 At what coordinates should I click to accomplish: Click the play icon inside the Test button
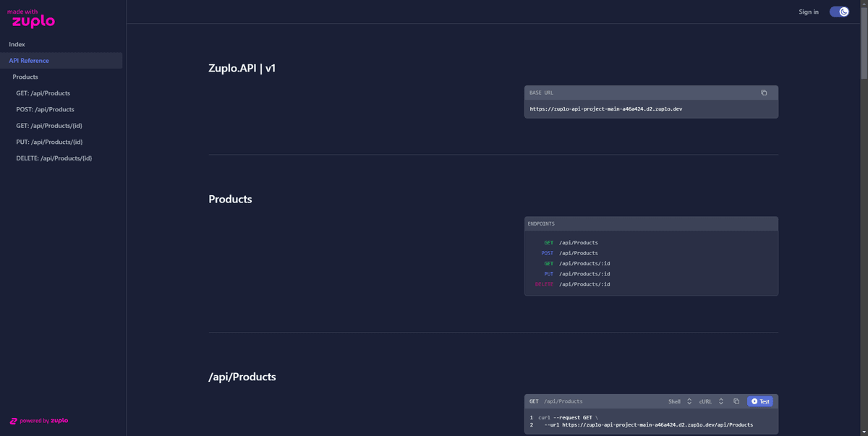click(x=754, y=401)
